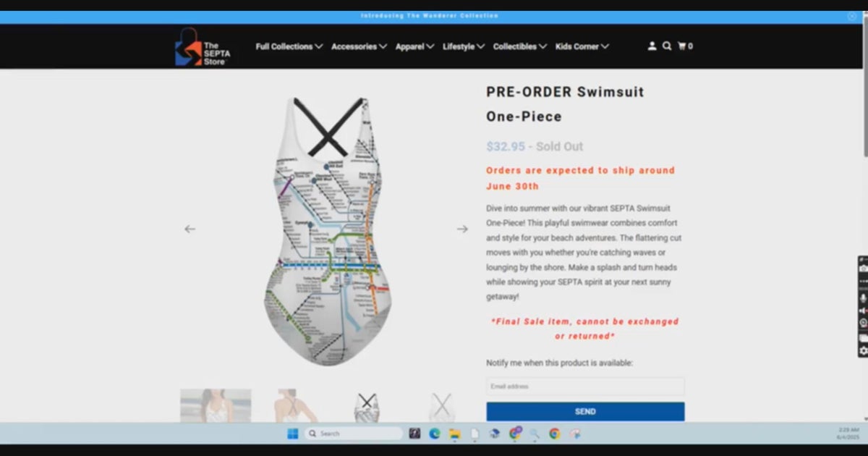Click the email address input field
This screenshot has width=868, height=456.
click(584, 386)
